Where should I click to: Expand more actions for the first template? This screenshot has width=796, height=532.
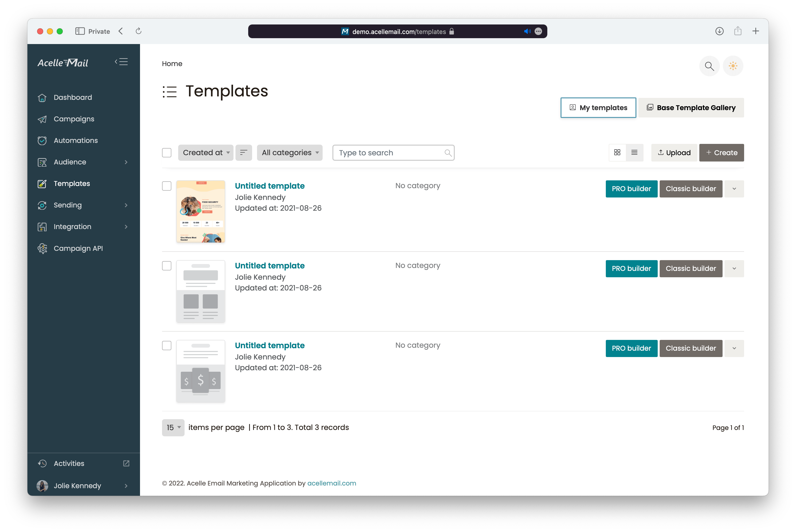[734, 189]
